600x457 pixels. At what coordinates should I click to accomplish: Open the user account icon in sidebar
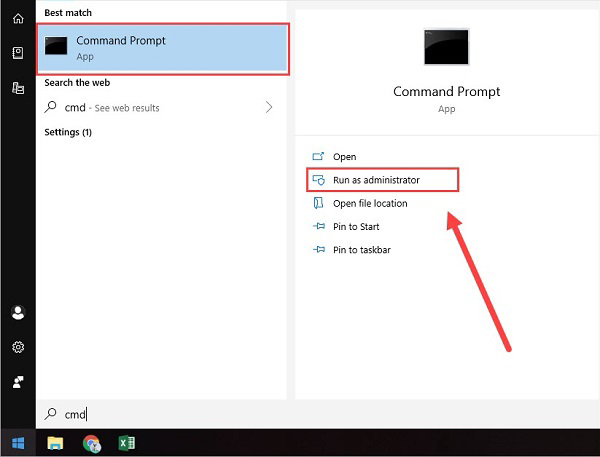coord(18,313)
